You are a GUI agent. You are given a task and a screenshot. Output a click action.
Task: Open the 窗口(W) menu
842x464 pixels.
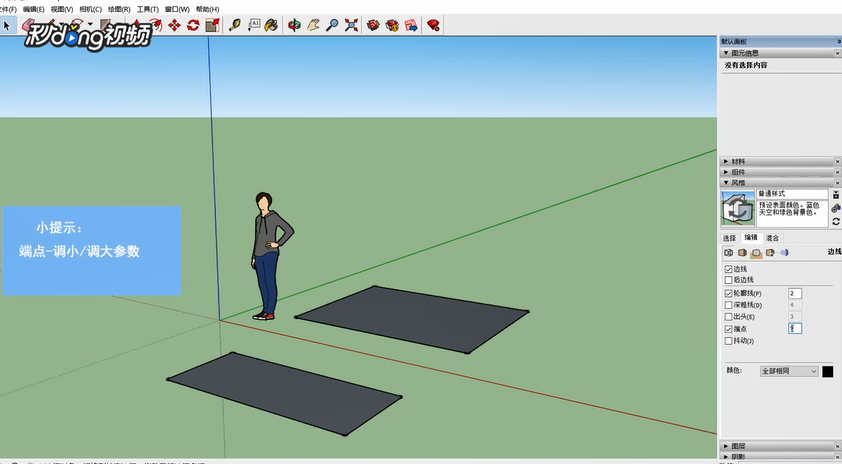pyautogui.click(x=177, y=9)
